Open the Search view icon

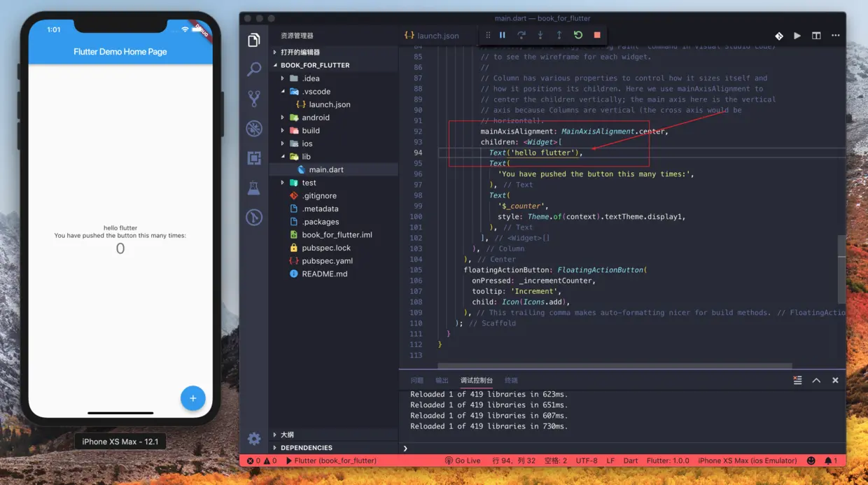point(254,69)
